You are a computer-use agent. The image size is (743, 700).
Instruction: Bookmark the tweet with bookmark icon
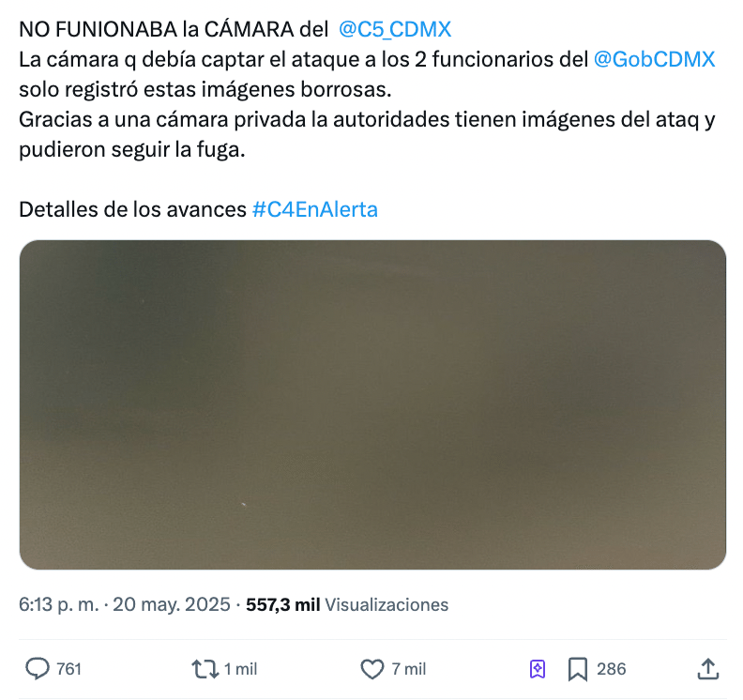pos(578,669)
